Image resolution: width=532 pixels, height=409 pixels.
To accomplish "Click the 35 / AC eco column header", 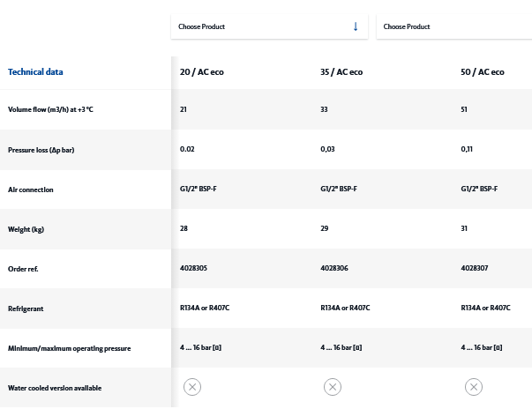I will pyautogui.click(x=341, y=72).
